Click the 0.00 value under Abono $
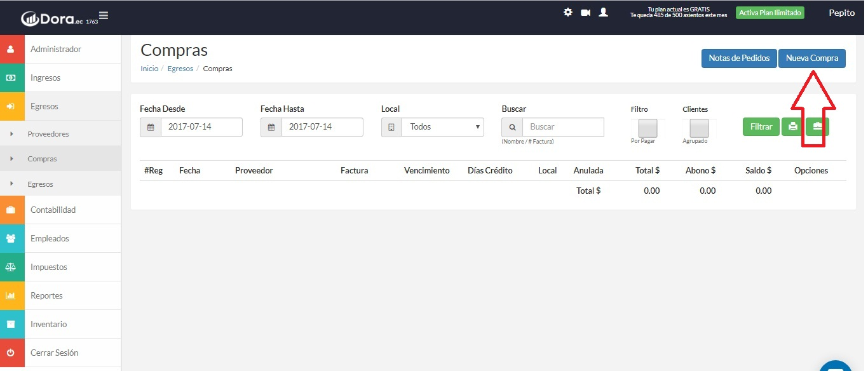The width and height of the screenshot is (868, 371). (708, 191)
